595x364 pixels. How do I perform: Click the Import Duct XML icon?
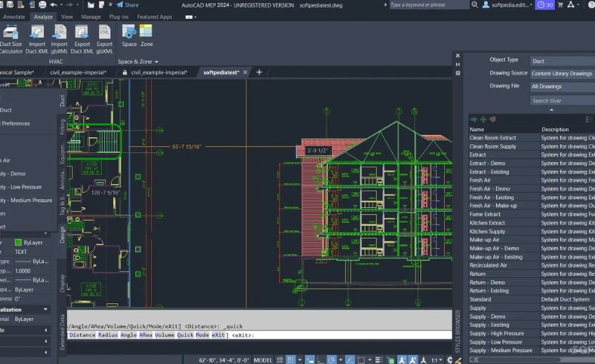coord(36,32)
